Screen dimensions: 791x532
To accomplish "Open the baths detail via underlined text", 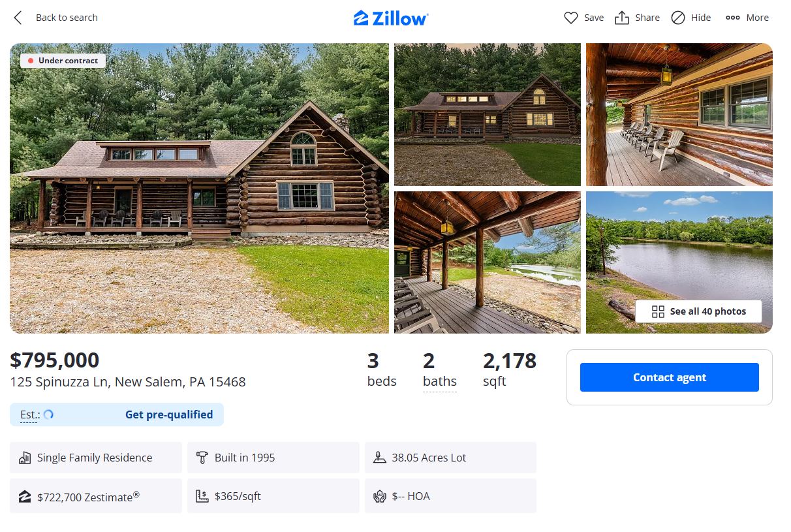I will (439, 381).
